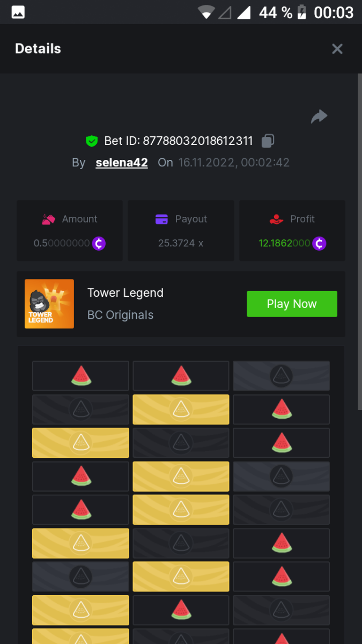Click the scrollbar on the right edge
Screen dimensions: 362x644
pyautogui.click(x=359, y=241)
